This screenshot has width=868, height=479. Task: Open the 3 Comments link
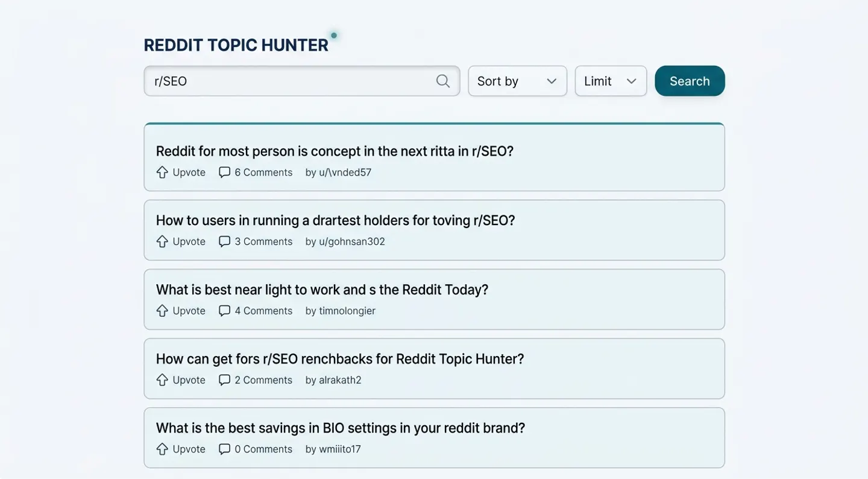263,241
